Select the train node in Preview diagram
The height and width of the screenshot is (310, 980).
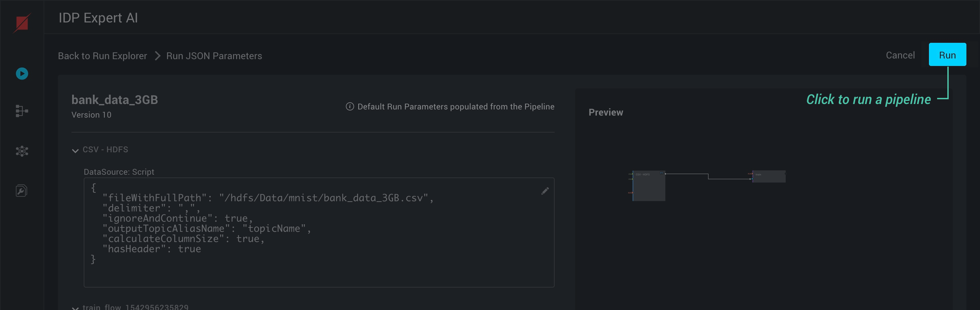coord(768,176)
